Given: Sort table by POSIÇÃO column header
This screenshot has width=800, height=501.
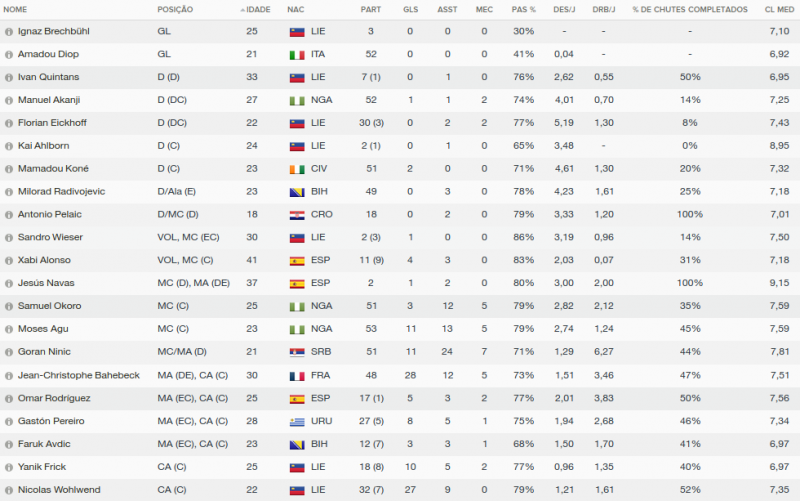Looking at the screenshot, I should [x=175, y=9].
